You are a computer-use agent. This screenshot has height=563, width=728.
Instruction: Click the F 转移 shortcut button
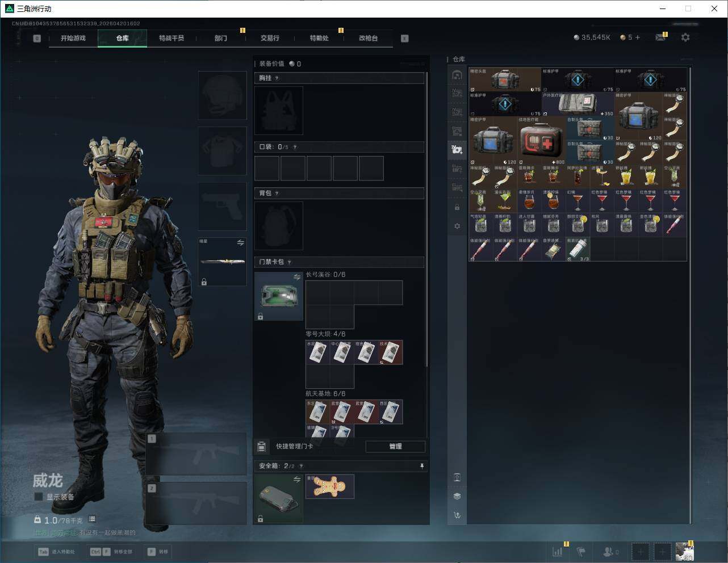click(157, 552)
